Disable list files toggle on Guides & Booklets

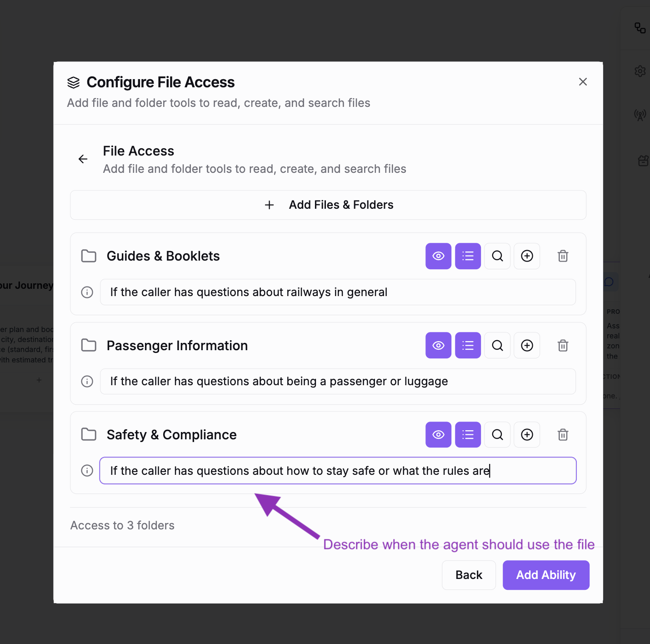(468, 256)
